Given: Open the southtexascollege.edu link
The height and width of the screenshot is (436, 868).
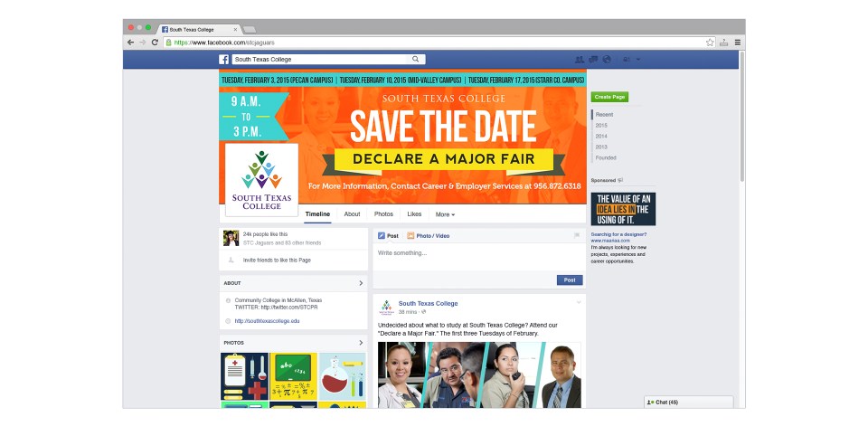Looking at the screenshot, I should point(267,321).
